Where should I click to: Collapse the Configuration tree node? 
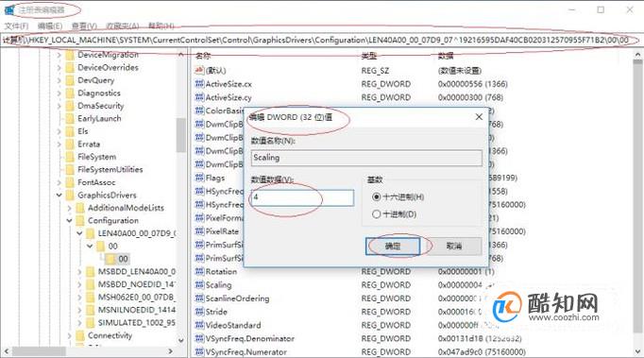[x=70, y=220]
